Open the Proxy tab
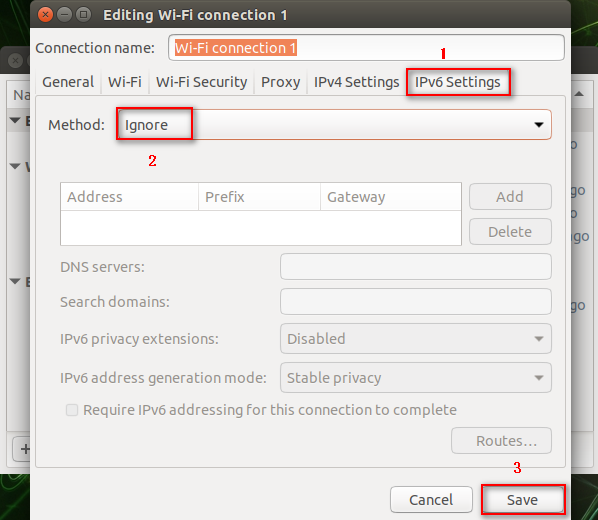The width and height of the screenshot is (598, 520). (280, 82)
